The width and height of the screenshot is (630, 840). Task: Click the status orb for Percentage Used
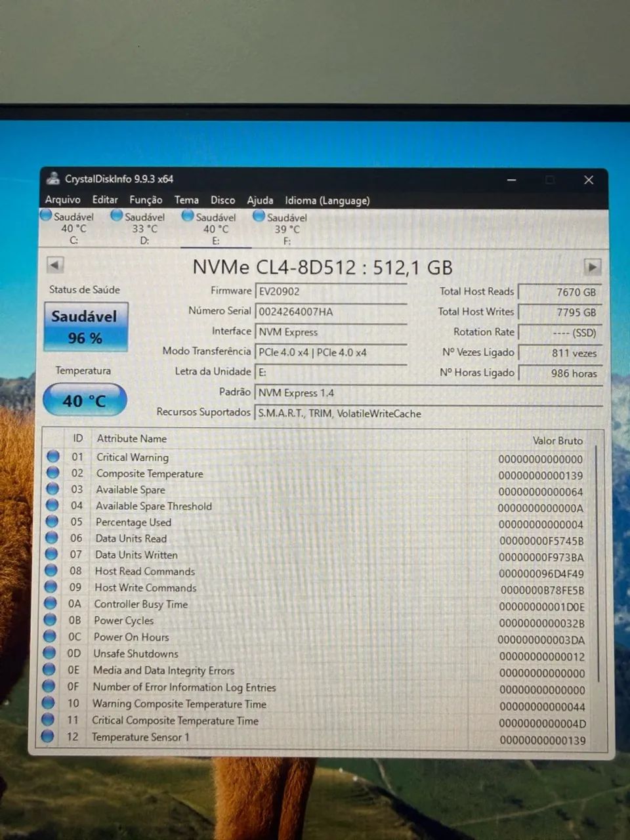(x=52, y=521)
